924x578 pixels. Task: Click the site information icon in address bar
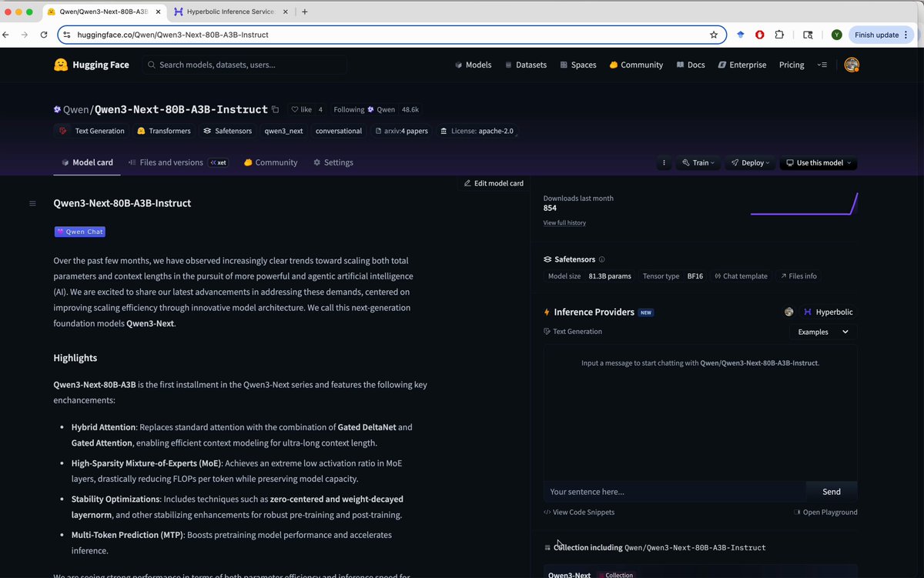point(66,35)
